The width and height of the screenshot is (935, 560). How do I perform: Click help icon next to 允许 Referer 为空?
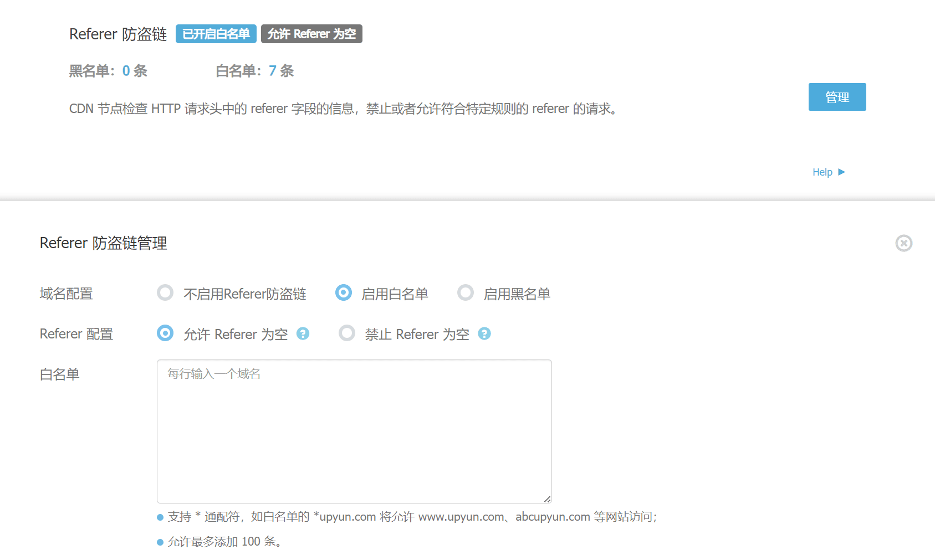click(303, 333)
